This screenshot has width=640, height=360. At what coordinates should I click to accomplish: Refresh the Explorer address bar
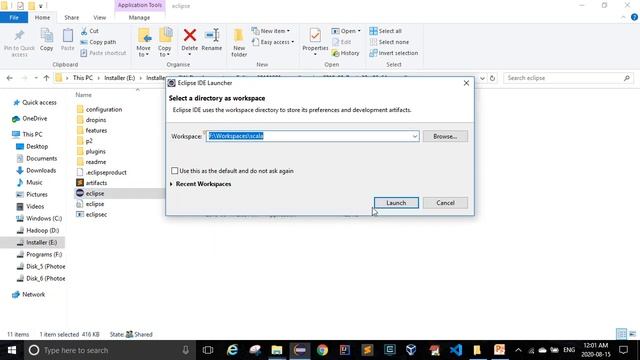(x=492, y=78)
